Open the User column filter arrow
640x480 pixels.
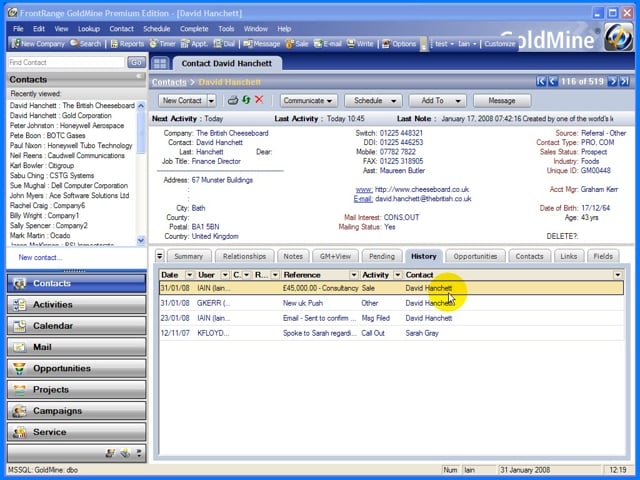click(224, 275)
